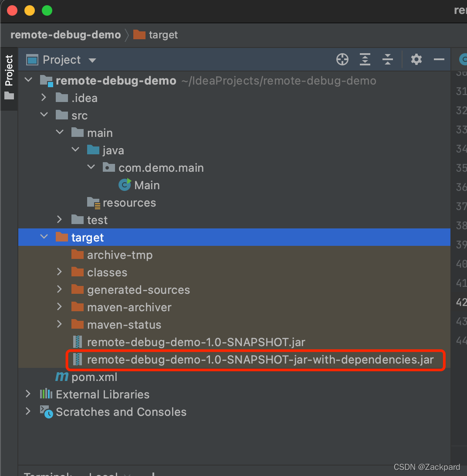Click the Scratches and Consoles icon
The width and height of the screenshot is (467, 476).
point(47,412)
